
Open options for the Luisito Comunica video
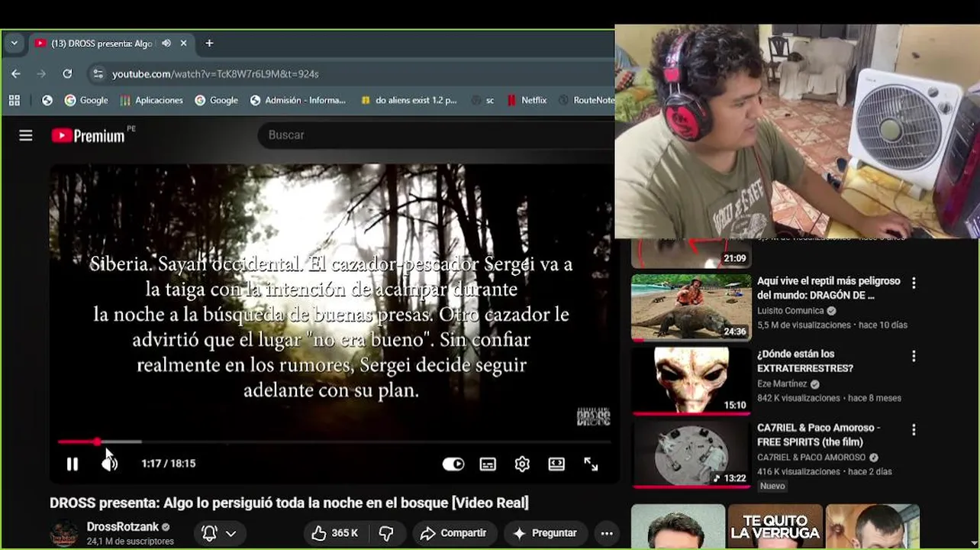[914, 283]
